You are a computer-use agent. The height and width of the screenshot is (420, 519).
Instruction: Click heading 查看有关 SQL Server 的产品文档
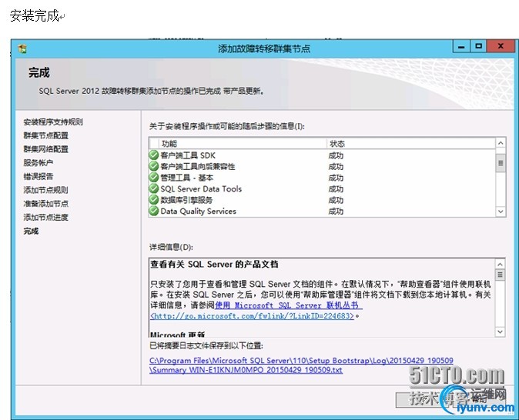[x=215, y=265]
